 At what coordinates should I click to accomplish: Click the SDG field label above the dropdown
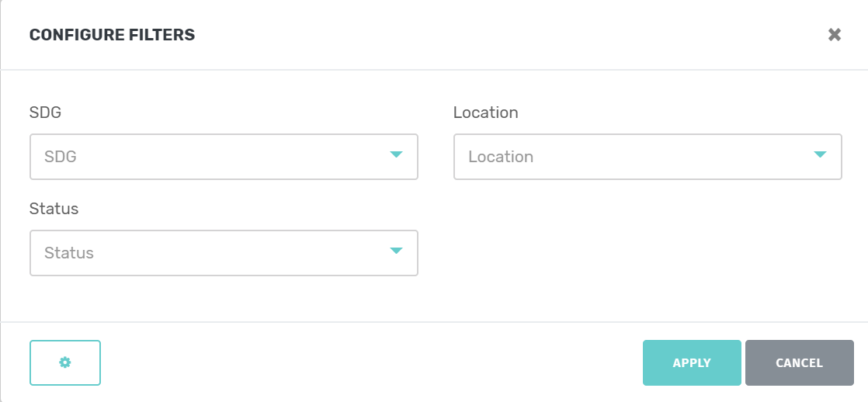pyautogui.click(x=45, y=113)
